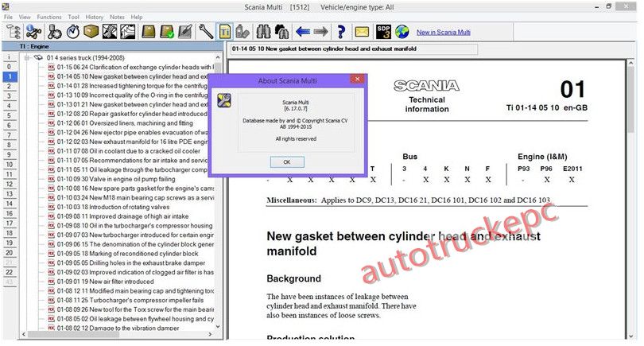This screenshot has width=644, height=346.
Task: Open the View menu
Action: 25,17
